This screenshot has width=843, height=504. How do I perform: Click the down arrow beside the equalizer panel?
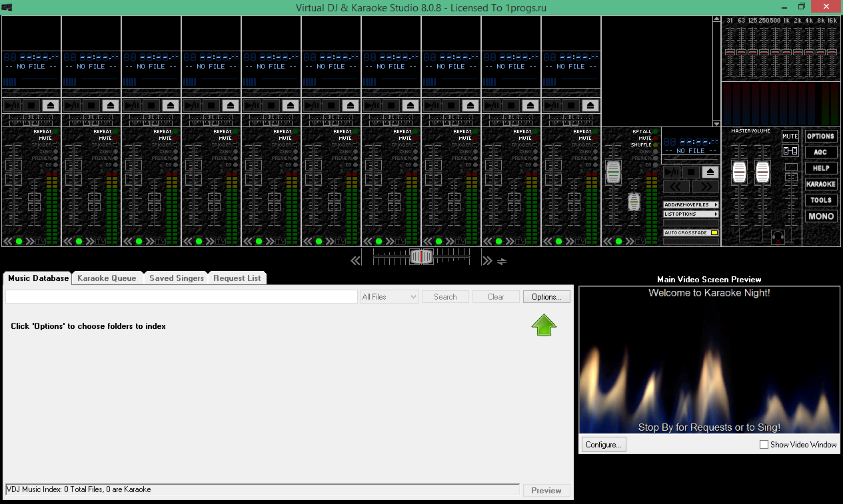[716, 124]
